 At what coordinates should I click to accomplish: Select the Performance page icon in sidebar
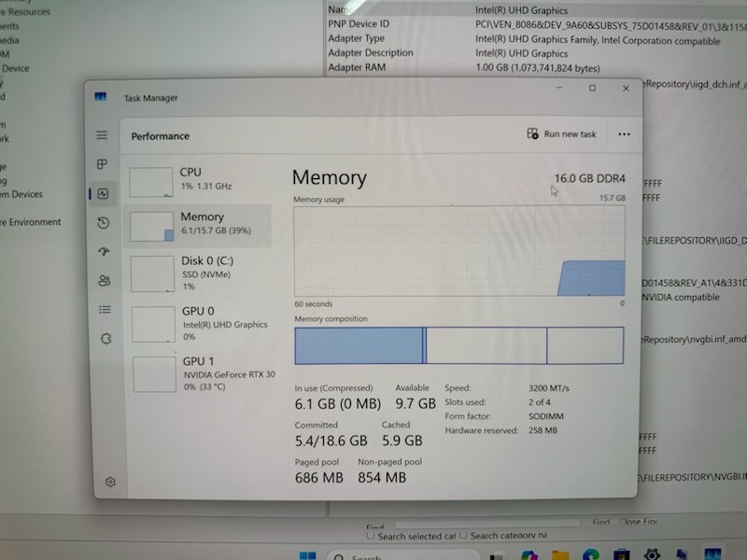pos(103,194)
